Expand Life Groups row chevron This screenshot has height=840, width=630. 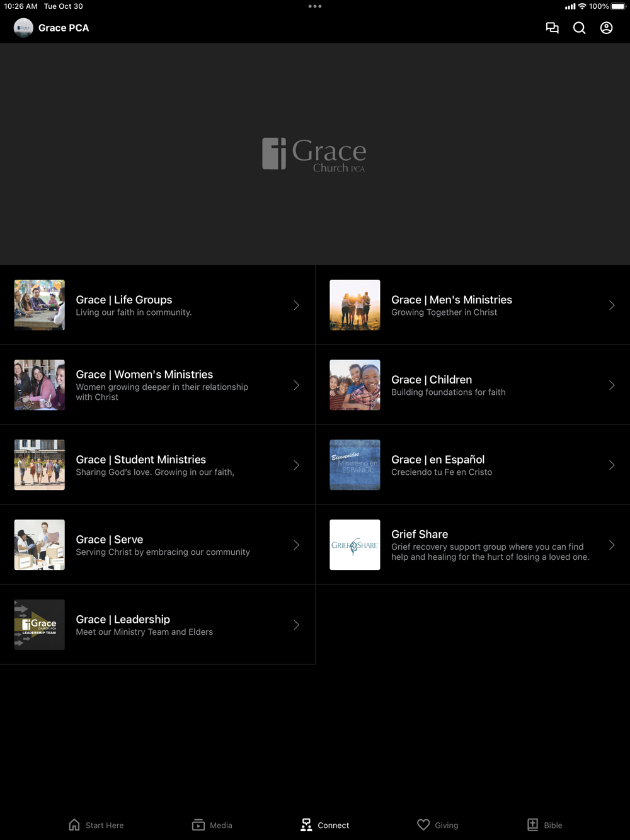296,305
